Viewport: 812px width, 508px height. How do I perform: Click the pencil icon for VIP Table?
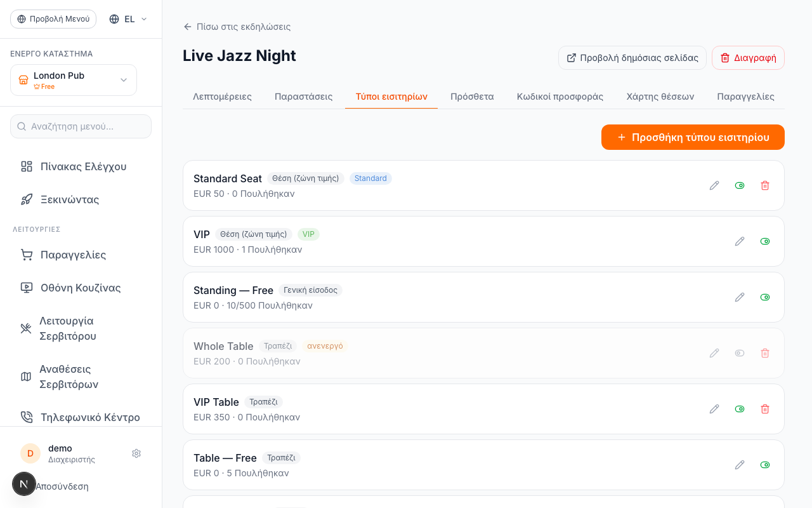714,409
